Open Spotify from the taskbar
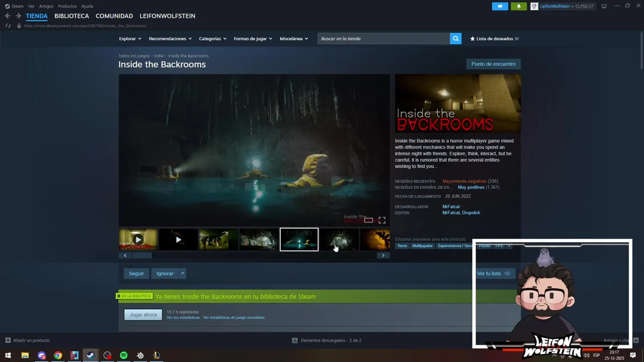Screen dimensions: 644x362 [124, 355]
